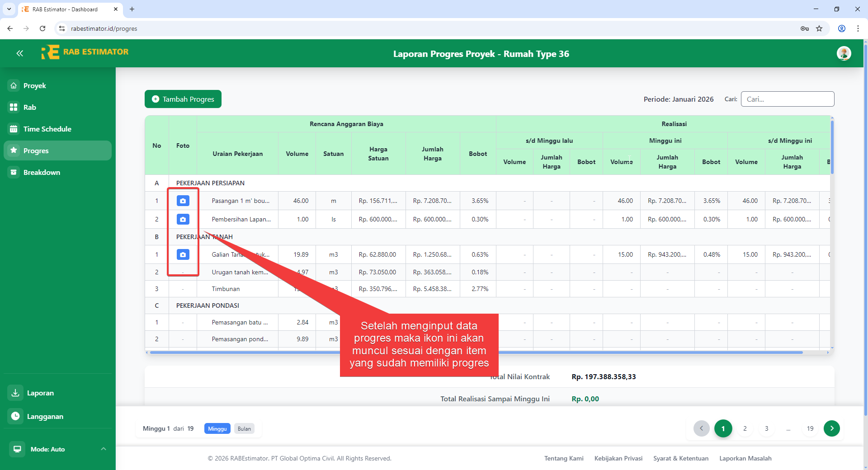This screenshot has height=470, width=868.
Task: Focus the Cari search field
Action: tap(787, 99)
